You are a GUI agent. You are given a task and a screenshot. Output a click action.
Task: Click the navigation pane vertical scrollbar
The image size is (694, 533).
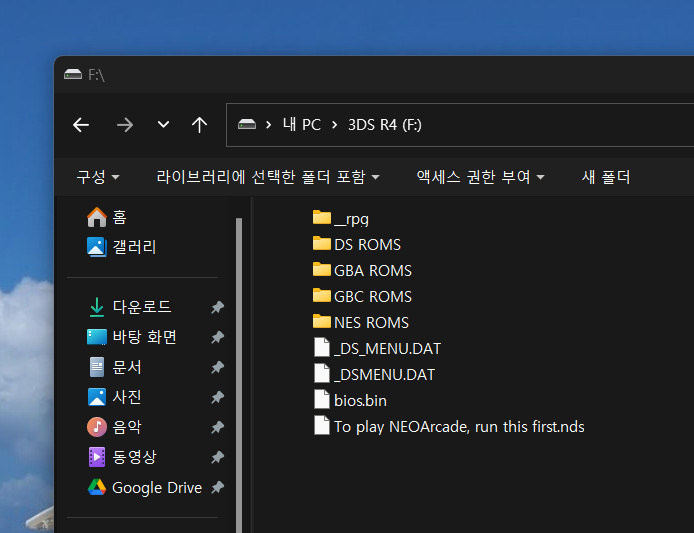point(239,375)
